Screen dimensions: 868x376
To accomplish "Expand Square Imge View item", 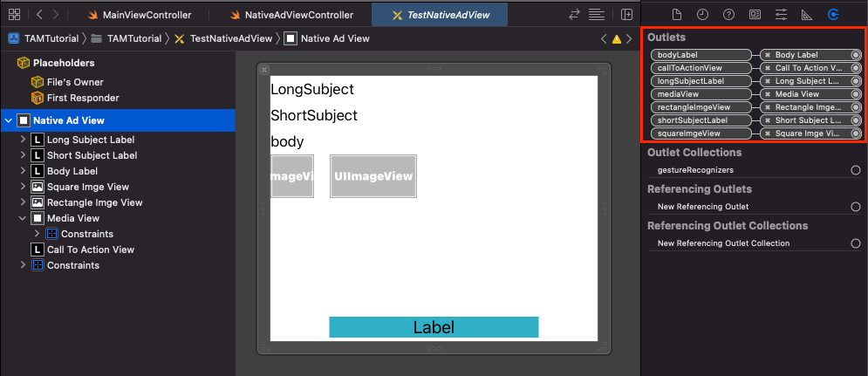I will click(23, 187).
